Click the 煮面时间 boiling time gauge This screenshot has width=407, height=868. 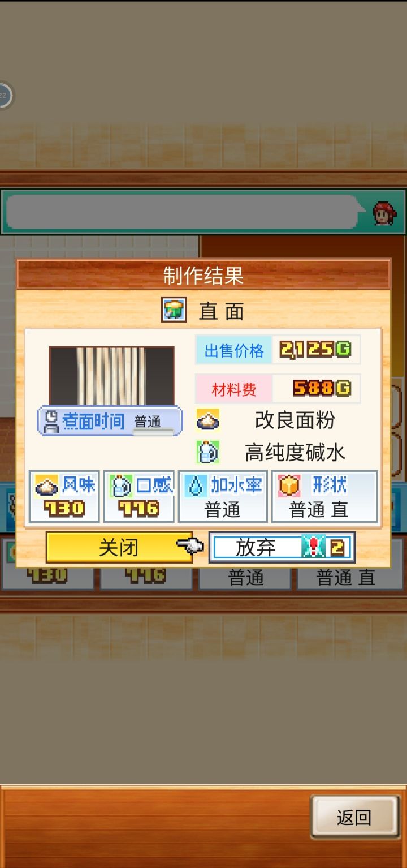coord(110,421)
